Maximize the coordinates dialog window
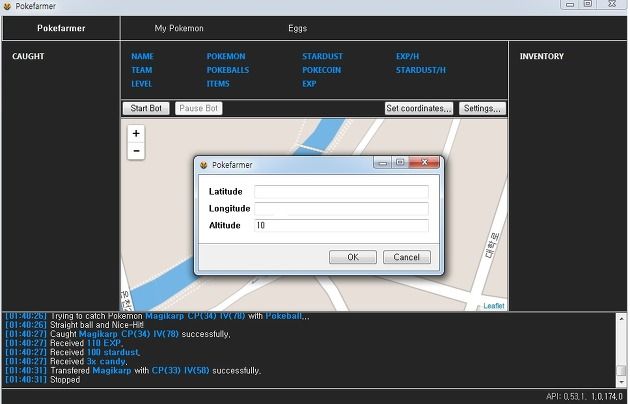This screenshot has height=404, width=630. 400,162
